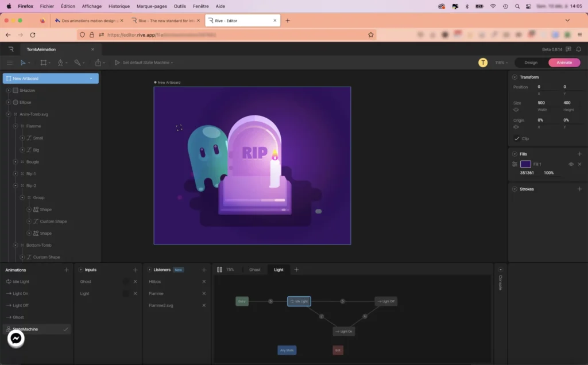The height and width of the screenshot is (365, 588).
Task: Open the hamburger menu icon
Action: (9, 63)
